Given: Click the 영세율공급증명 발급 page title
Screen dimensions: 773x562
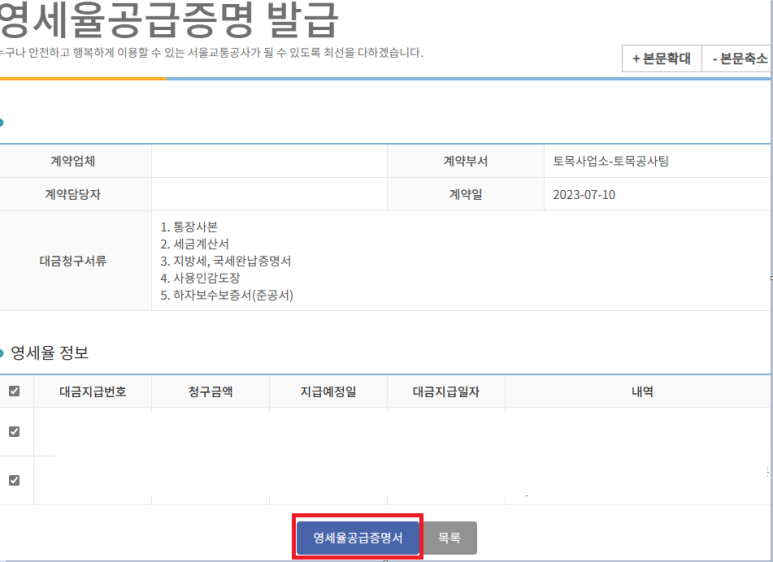Looking at the screenshot, I should [168, 20].
